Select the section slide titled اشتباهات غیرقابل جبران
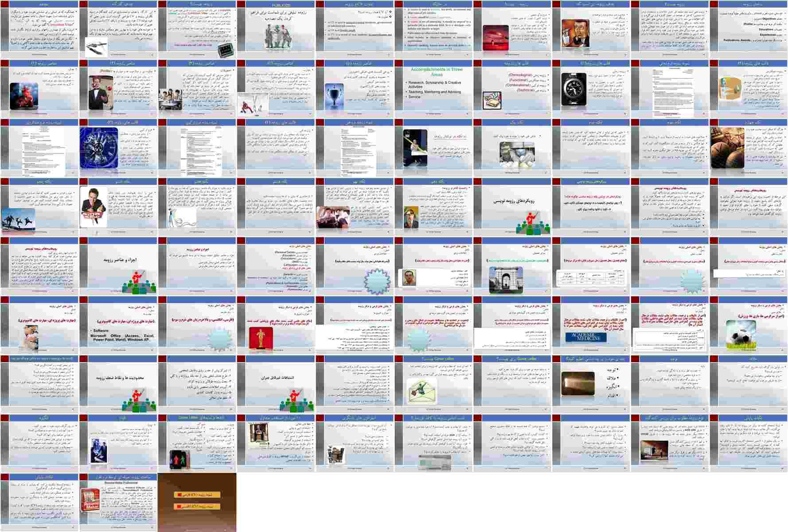The width and height of the screenshot is (788, 532). [276, 384]
